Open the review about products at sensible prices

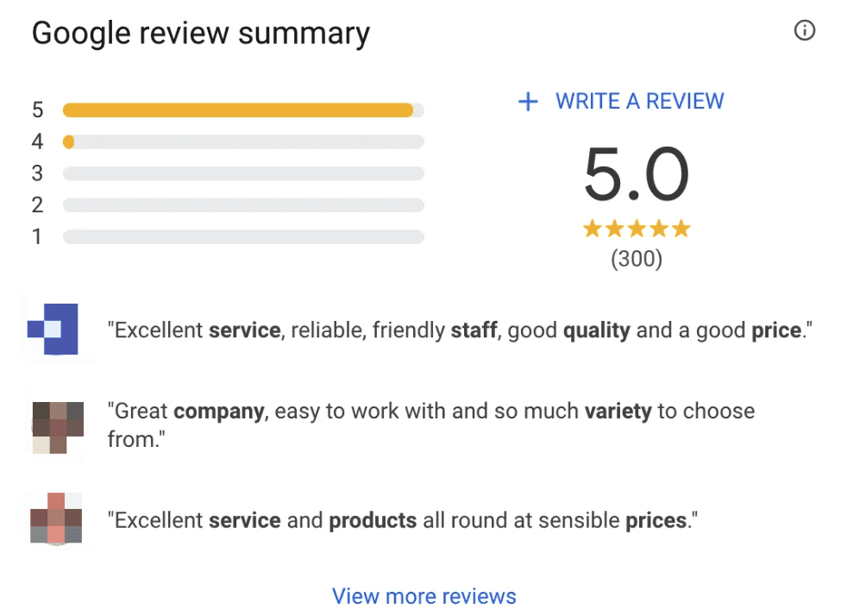click(401, 521)
